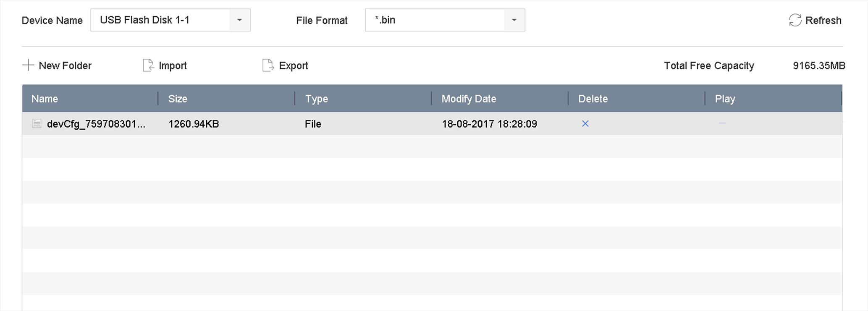Click the Play dash for devCfg file

point(722,123)
